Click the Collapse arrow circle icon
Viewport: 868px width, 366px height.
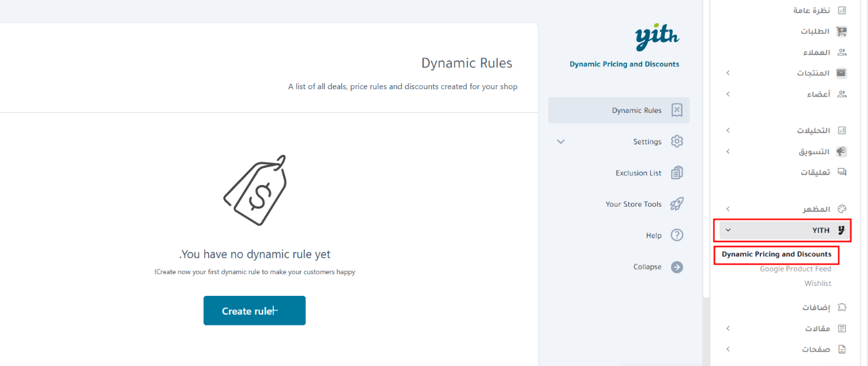pyautogui.click(x=677, y=267)
